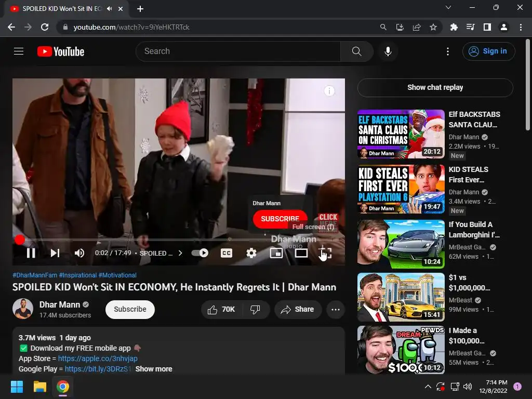Bookmark this tab with star
Image resolution: width=532 pixels, height=399 pixels.
coord(433,27)
